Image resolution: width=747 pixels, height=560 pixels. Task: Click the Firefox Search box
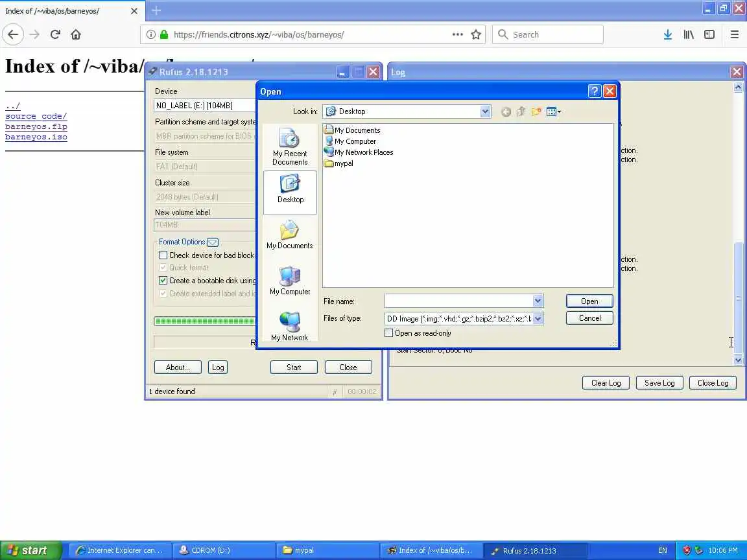point(548,34)
